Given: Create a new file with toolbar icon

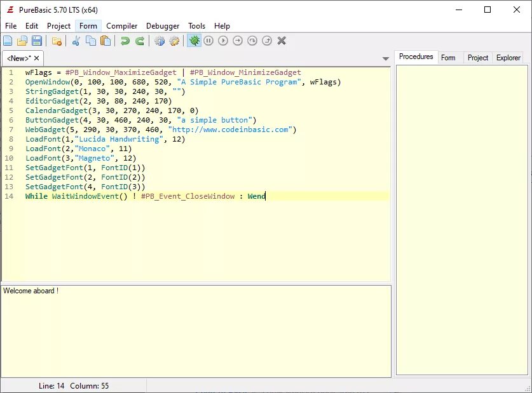Looking at the screenshot, I should (x=8, y=41).
